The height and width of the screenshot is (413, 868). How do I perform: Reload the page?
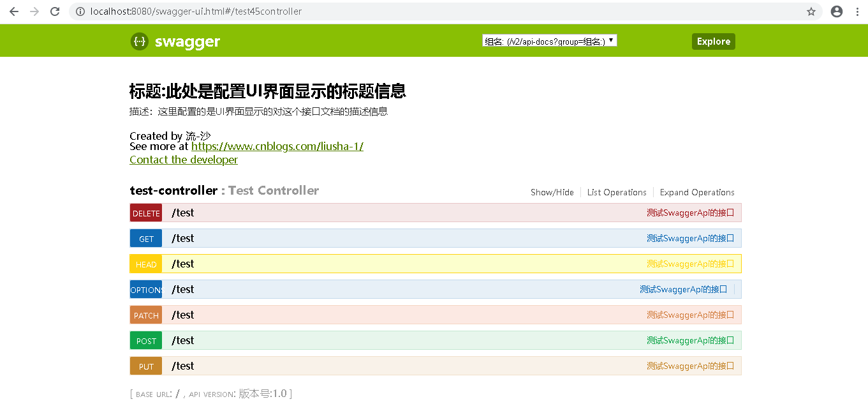coord(55,11)
